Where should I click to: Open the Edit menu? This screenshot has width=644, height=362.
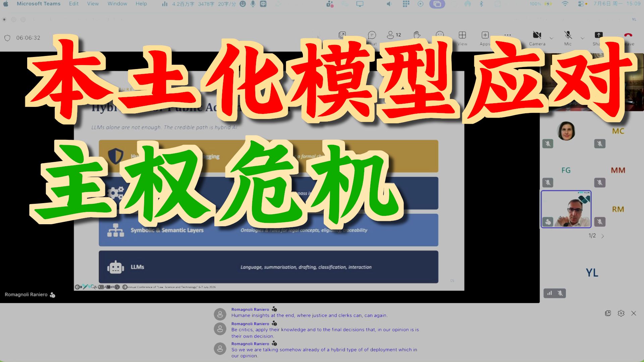(73, 4)
